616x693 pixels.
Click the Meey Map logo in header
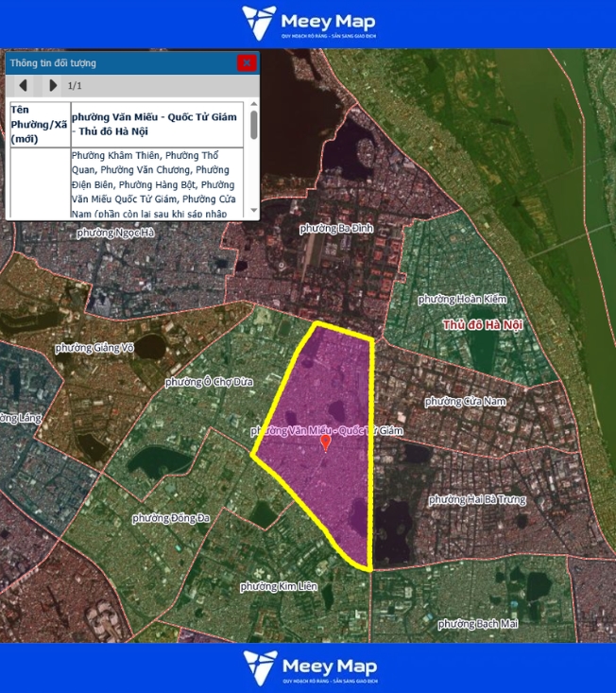tap(308, 24)
